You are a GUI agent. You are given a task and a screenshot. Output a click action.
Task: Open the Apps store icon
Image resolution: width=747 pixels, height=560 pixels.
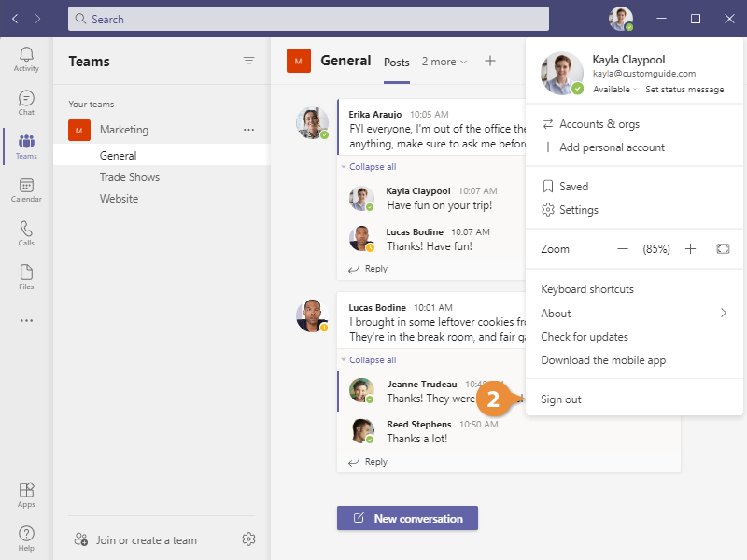26,495
